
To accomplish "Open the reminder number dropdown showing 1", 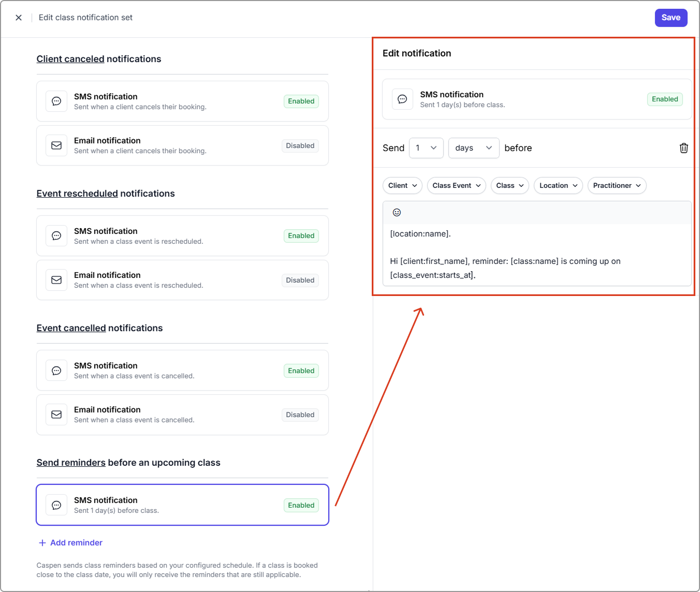I will pos(426,148).
